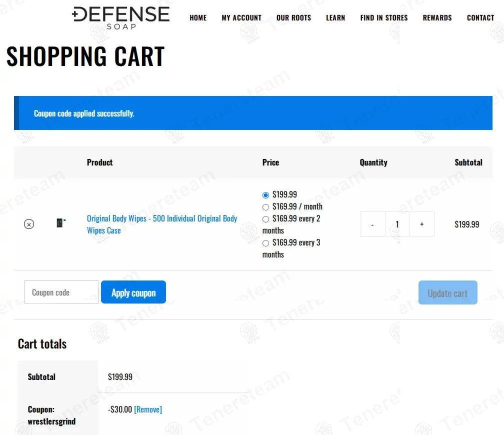Increase quantity with the plus button
Image resolution: width=504 pixels, height=435 pixels.
pyautogui.click(x=422, y=224)
